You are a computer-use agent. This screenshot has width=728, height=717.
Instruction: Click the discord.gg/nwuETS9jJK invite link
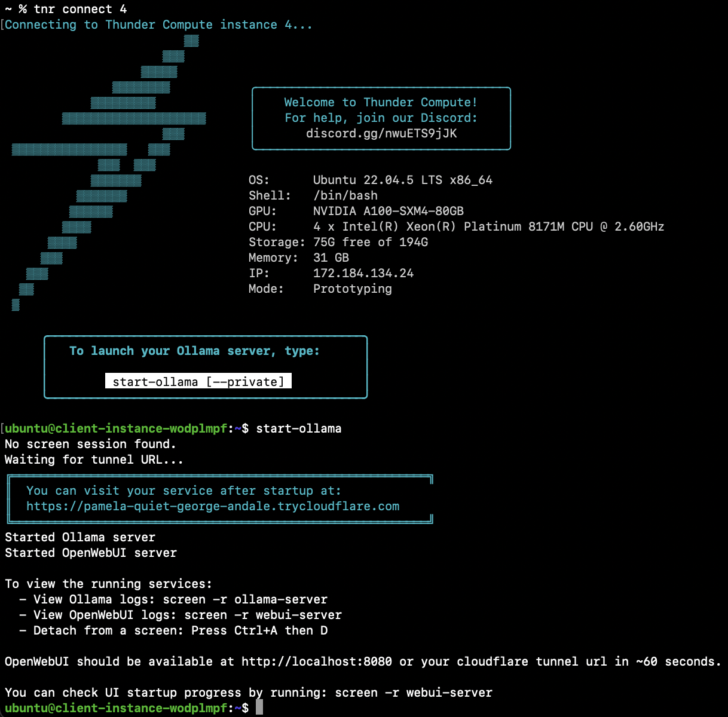(381, 133)
